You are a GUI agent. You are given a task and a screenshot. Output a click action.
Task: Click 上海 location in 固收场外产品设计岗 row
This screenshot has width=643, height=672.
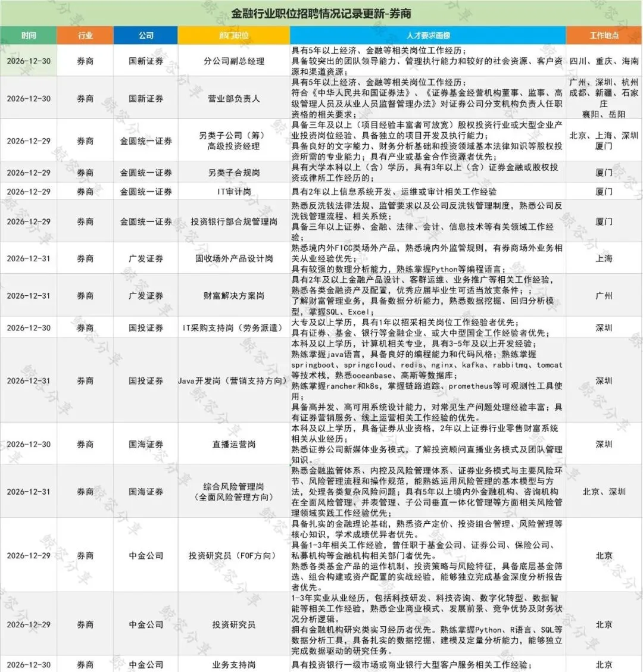click(x=604, y=258)
